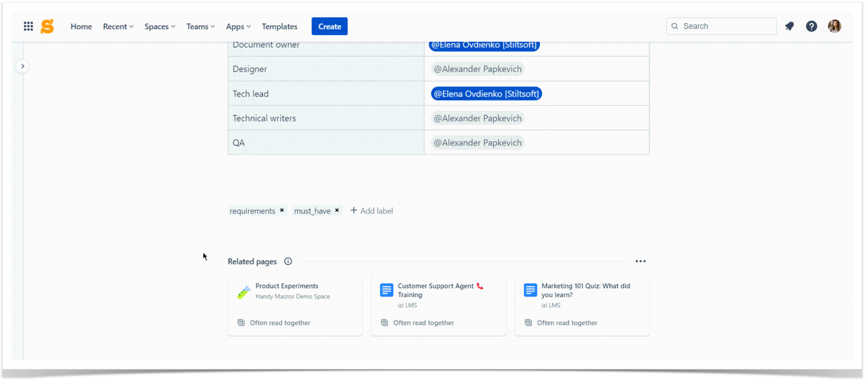Image resolution: width=868 pixels, height=382 pixels.
Task: Click the orange Stiltsoft logo
Action: [x=47, y=26]
